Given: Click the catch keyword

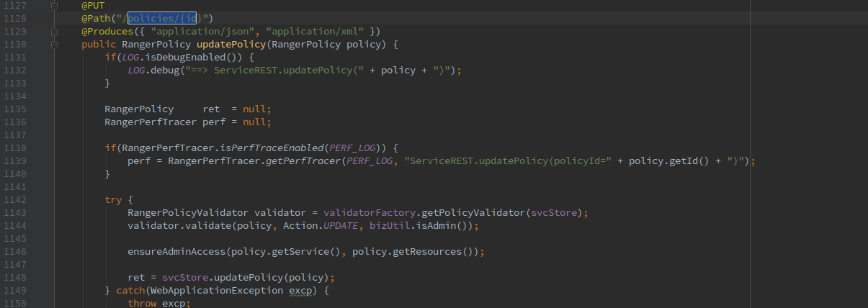Looking at the screenshot, I should coord(131,291).
